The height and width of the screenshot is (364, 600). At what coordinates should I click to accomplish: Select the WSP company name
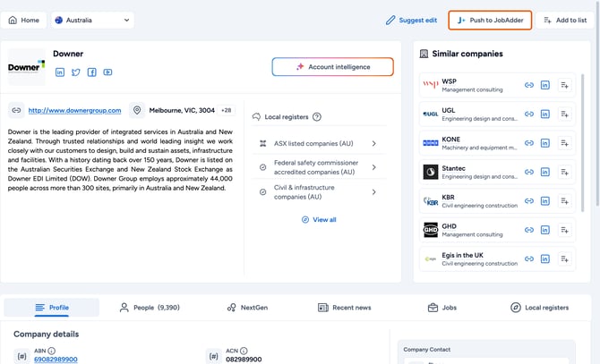coord(449,81)
